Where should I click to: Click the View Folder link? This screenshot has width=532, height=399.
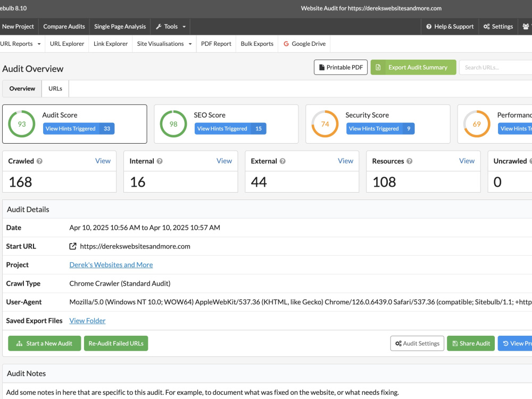click(x=87, y=321)
